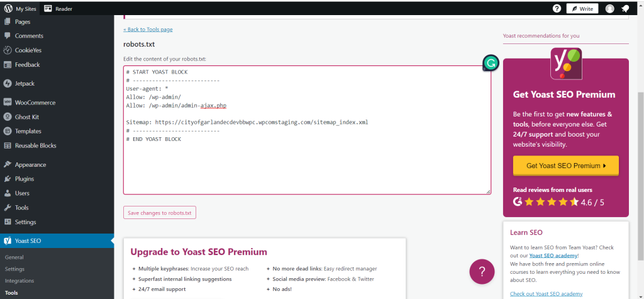
Task: Open the Reader from admin bar
Action: click(58, 9)
